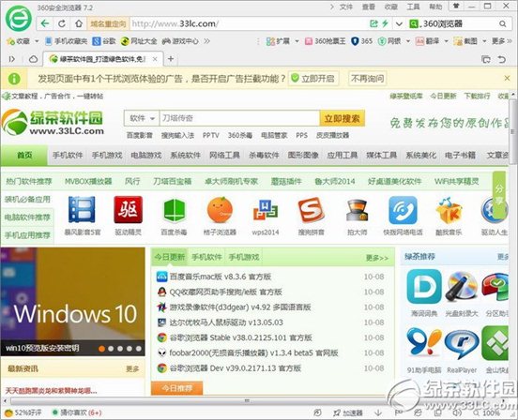Click the 加速器 status bar item
The image size is (518, 420).
tap(348, 412)
